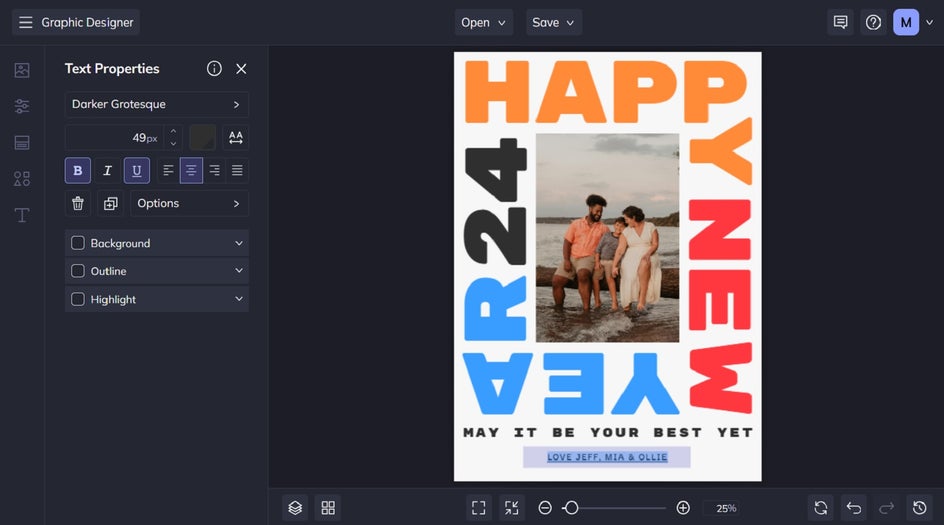Expand the Options submenu
Screen dimensions: 944x525
pyautogui.click(x=189, y=203)
